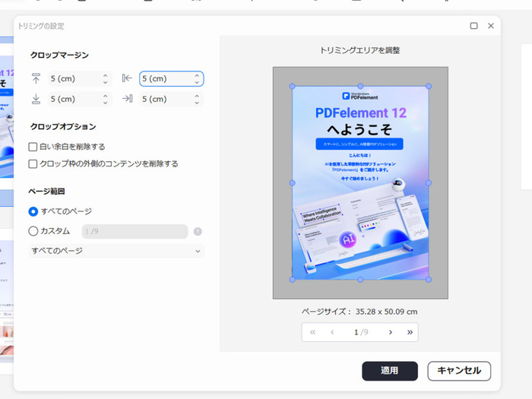Image resolution: width=532 pixels, height=399 pixels.
Task: Click the キャンセル button
Action: click(459, 371)
